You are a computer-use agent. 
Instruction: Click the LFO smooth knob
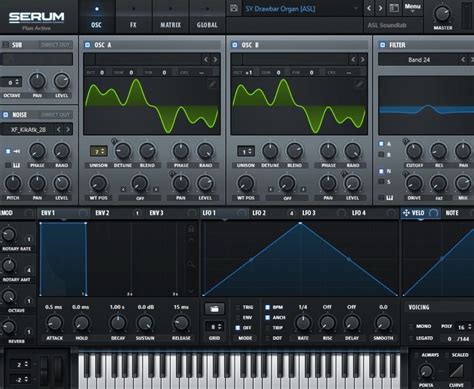point(383,323)
